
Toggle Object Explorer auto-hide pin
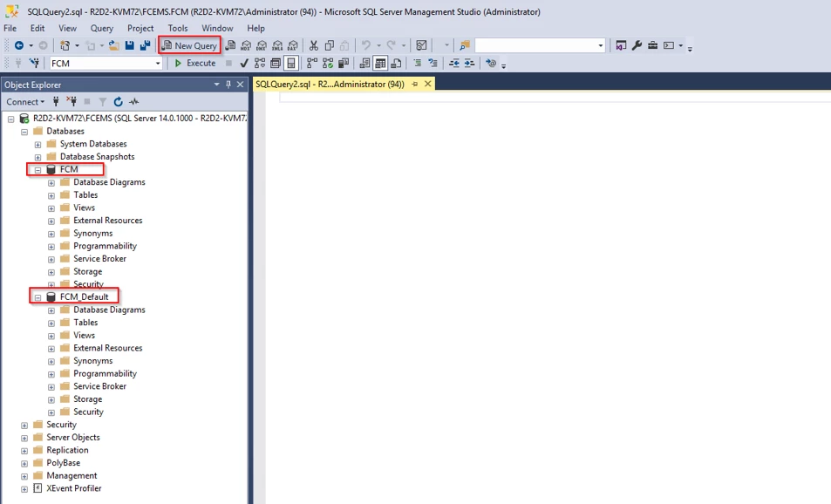click(228, 85)
